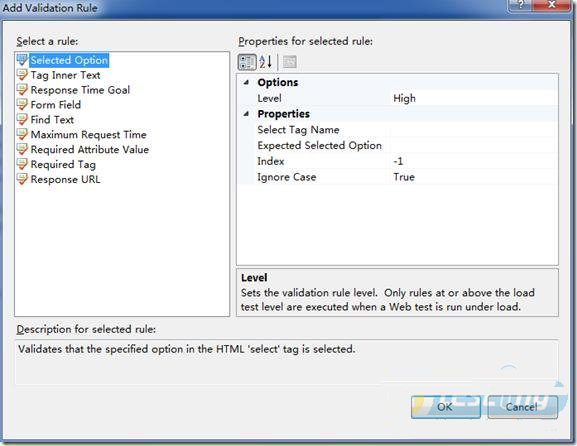
Task: Select the Categorized view toolbar icon
Action: point(247,62)
